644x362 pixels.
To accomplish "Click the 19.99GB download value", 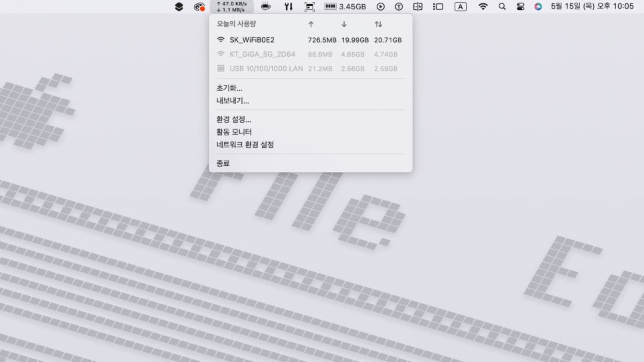I will coord(355,40).
